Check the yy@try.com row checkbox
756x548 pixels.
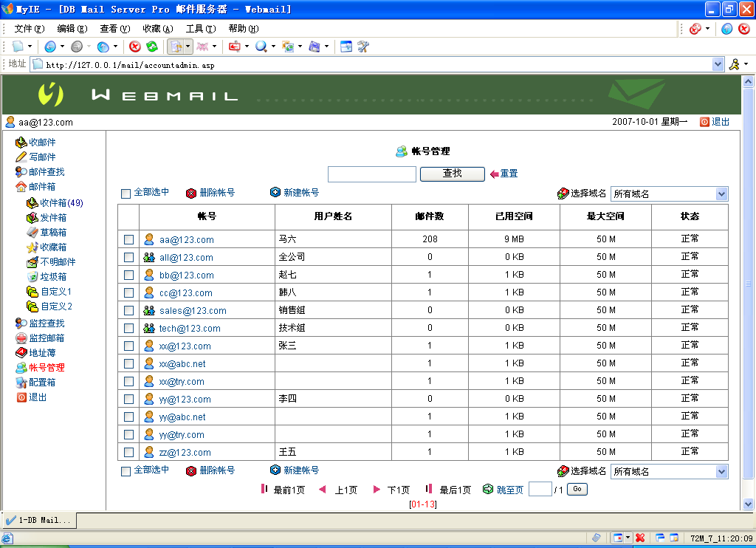pyautogui.click(x=128, y=435)
